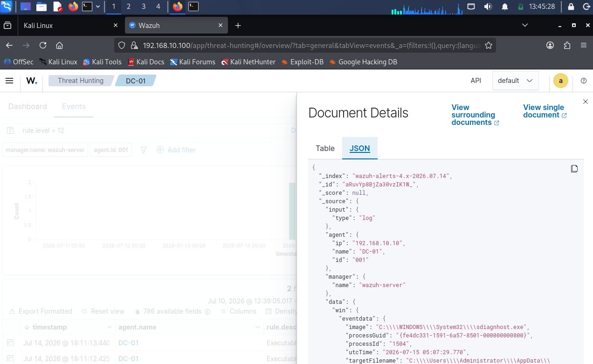
Task: Click the volume icon in system tray
Action: [488, 7]
